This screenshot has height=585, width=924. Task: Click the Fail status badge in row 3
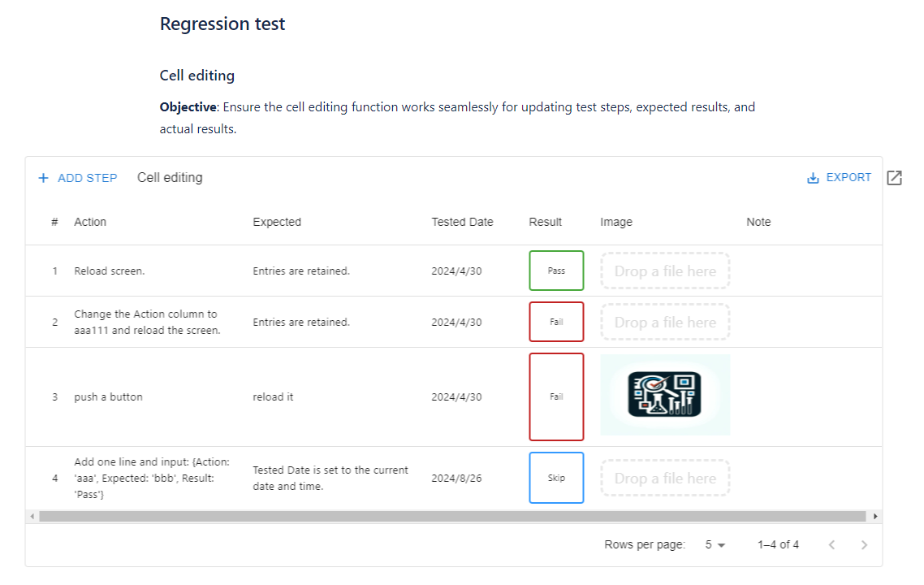click(556, 396)
